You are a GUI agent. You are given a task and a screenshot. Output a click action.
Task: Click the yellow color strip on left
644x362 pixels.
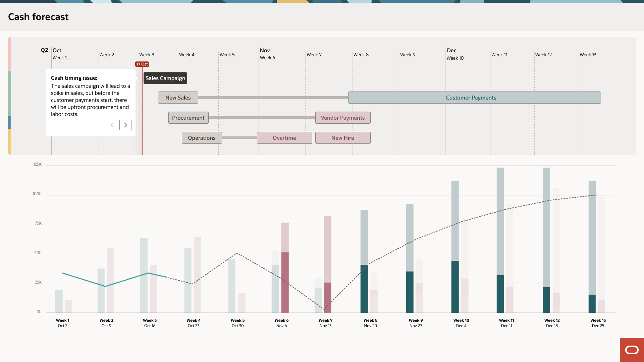point(9,142)
